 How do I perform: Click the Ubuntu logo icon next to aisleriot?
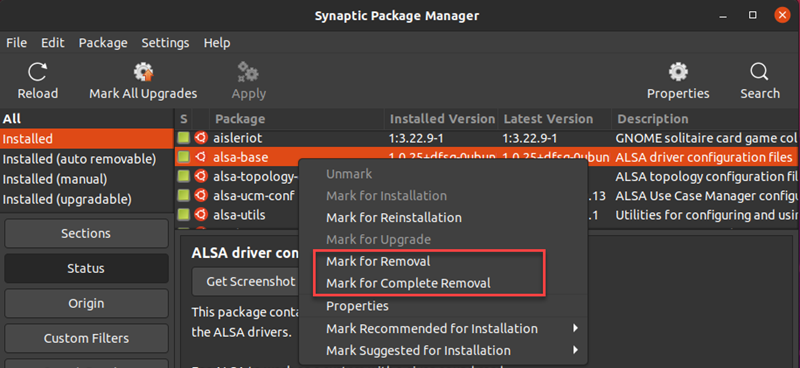[201, 138]
